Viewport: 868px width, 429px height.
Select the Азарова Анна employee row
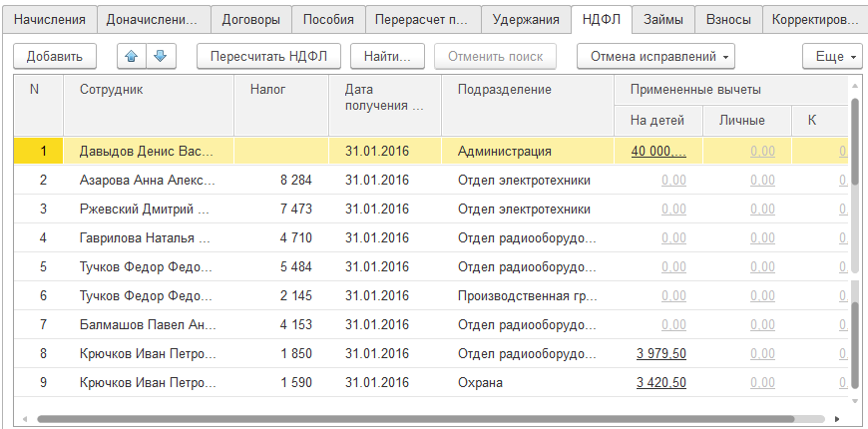146,181
